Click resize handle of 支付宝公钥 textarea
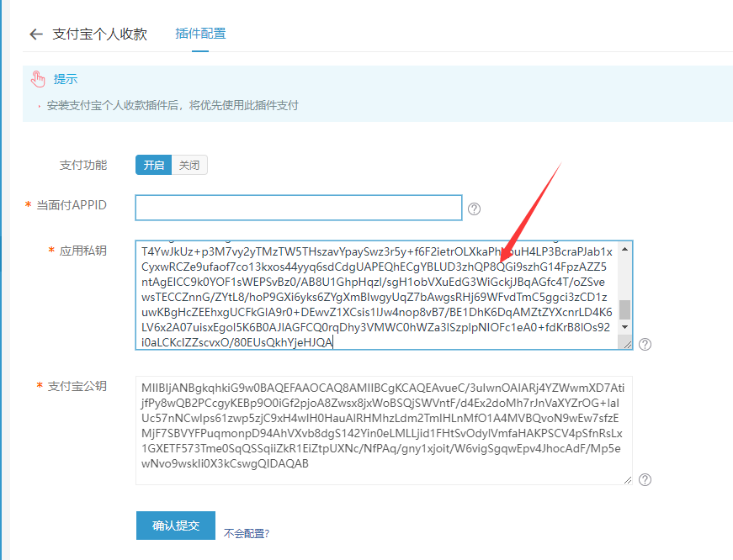 pos(627,480)
